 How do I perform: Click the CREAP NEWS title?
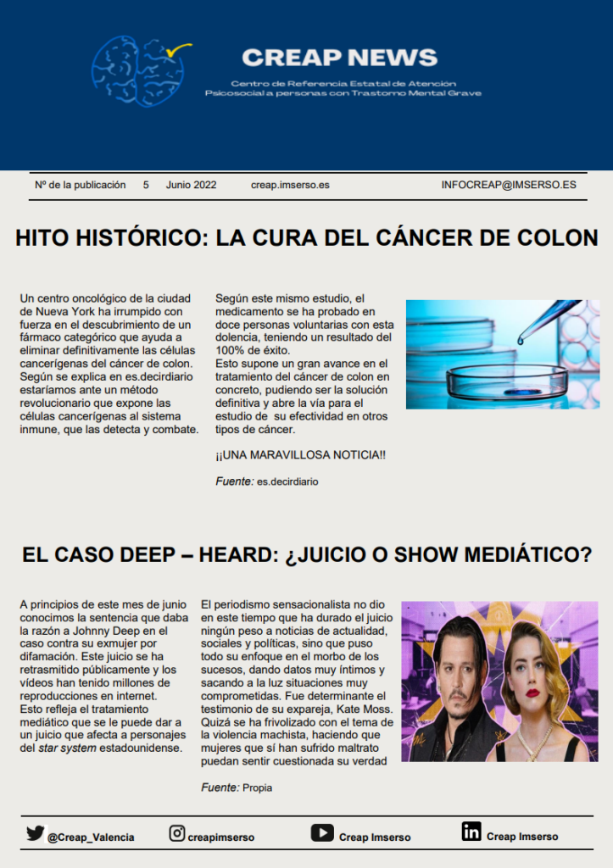coord(339,58)
